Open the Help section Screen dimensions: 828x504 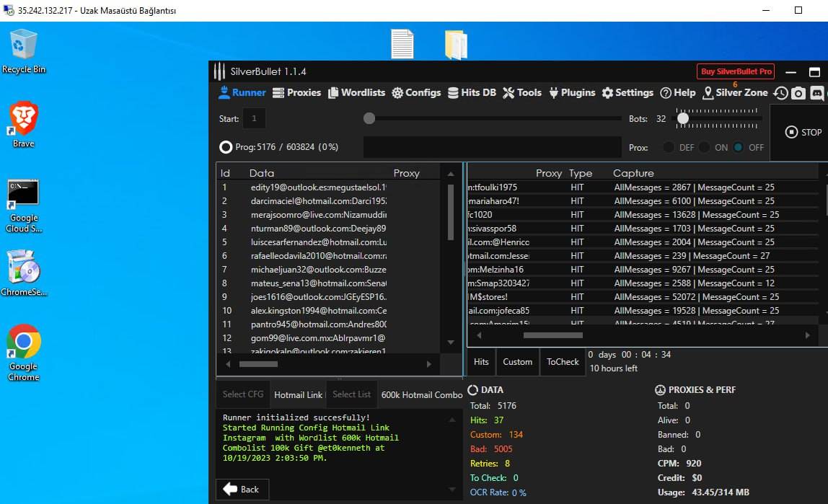click(x=678, y=92)
